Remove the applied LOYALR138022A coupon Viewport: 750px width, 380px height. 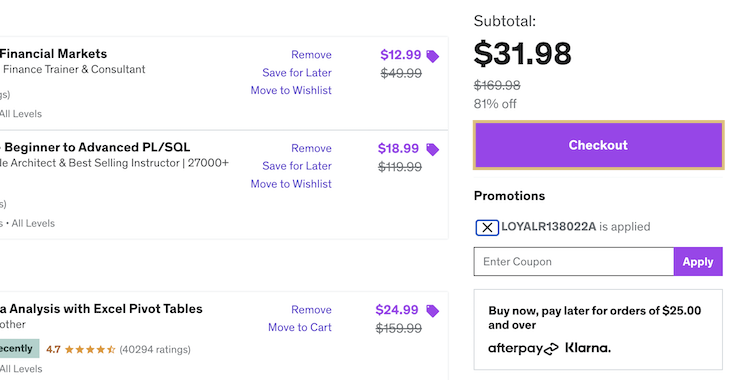(487, 227)
